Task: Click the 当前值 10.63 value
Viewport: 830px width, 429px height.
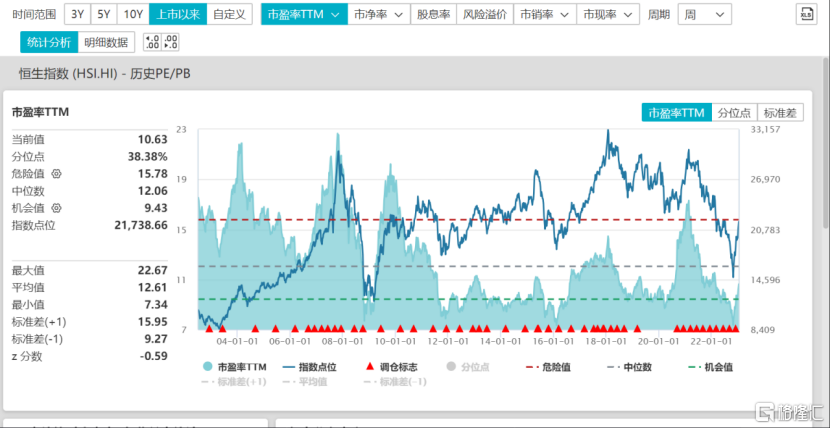Action: click(x=152, y=140)
